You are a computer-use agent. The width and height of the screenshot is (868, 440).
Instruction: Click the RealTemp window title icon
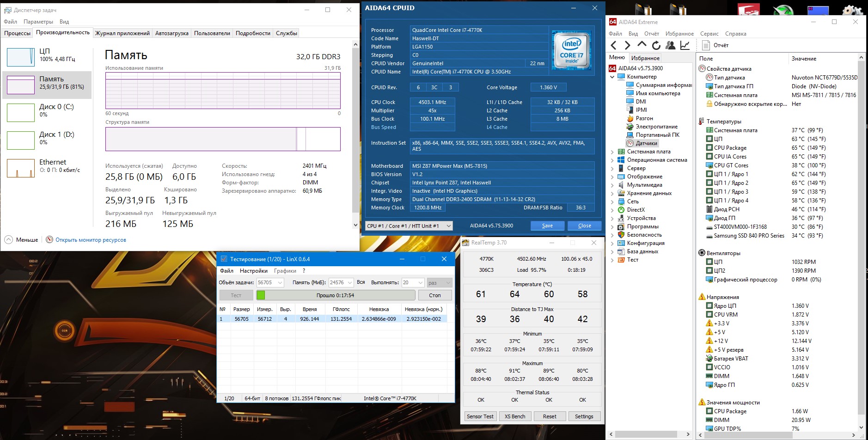click(x=466, y=243)
